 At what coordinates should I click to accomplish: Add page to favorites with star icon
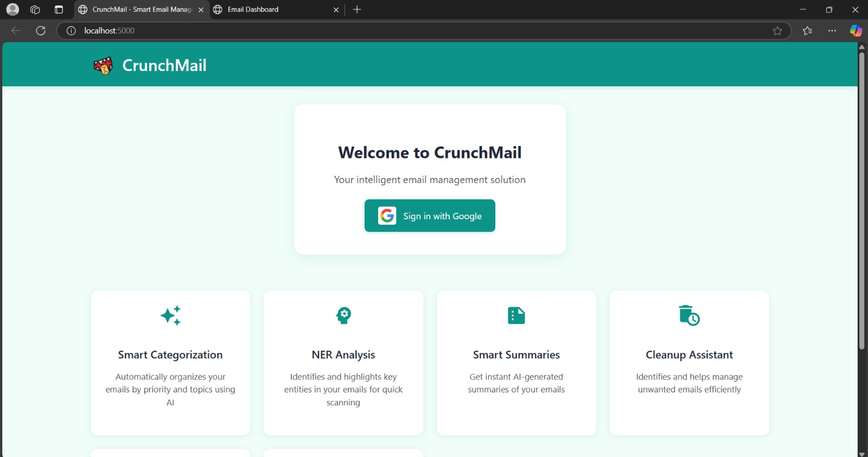[x=777, y=30]
